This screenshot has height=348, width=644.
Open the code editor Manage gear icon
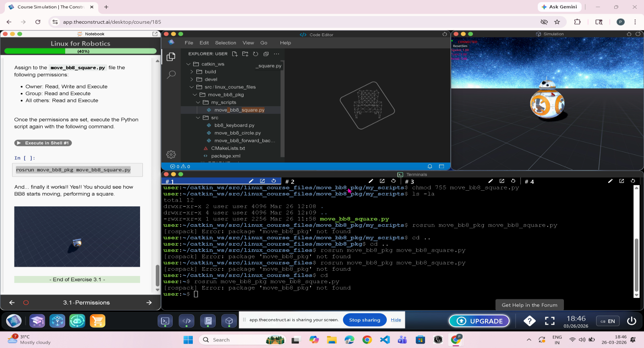(x=171, y=154)
